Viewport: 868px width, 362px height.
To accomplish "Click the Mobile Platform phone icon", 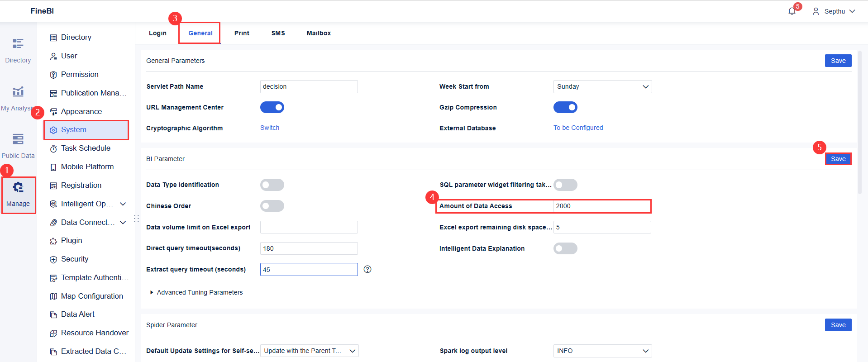I will [x=53, y=167].
